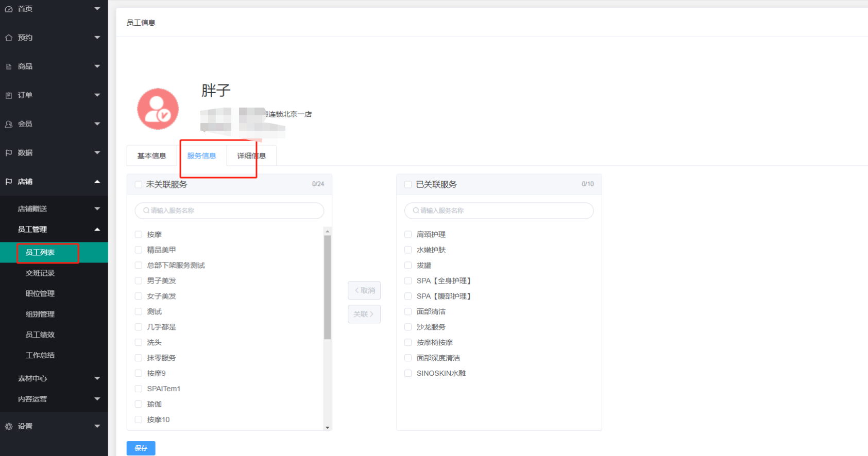Click the gear icon beside 设置

(x=9, y=426)
